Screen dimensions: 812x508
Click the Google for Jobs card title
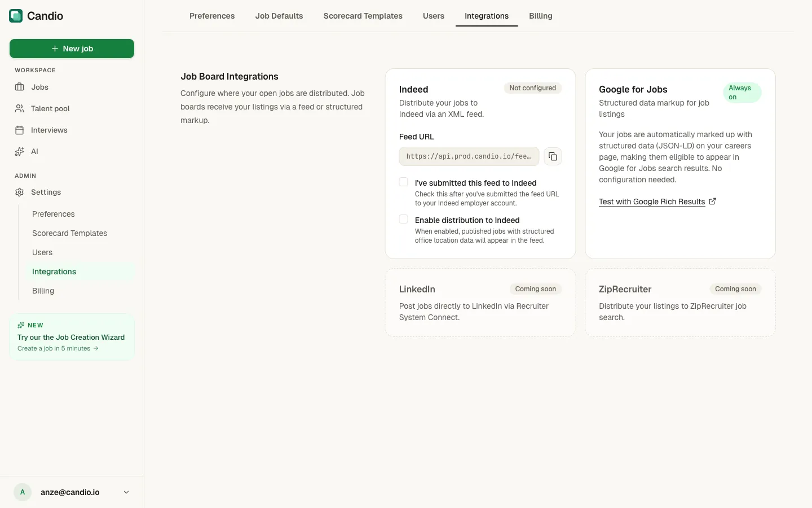633,89
